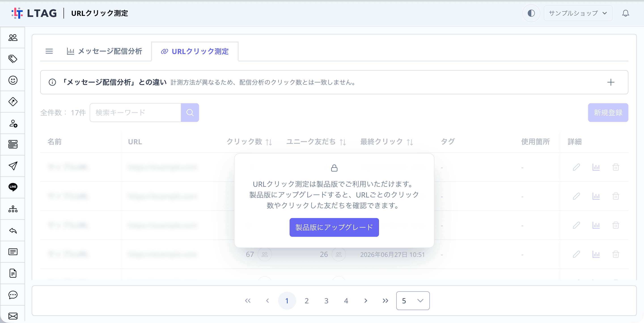The height and width of the screenshot is (323, 644).
Task: Go to page 2
Action: pyautogui.click(x=307, y=300)
